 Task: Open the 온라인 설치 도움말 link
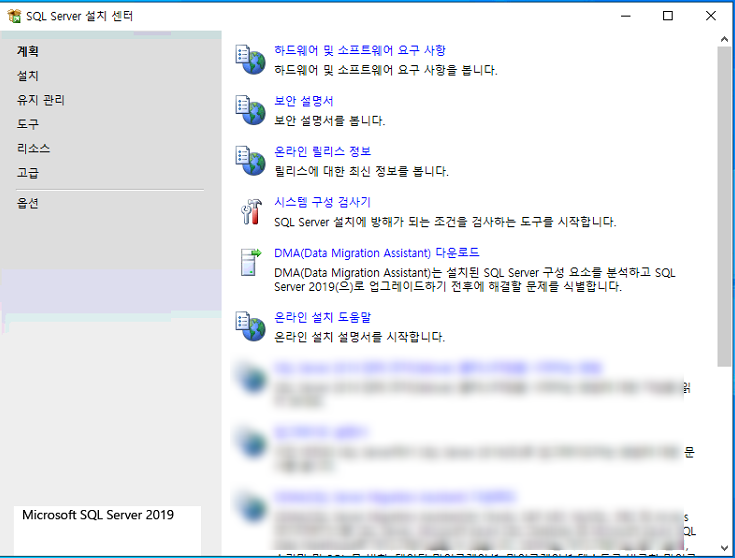pos(322,317)
